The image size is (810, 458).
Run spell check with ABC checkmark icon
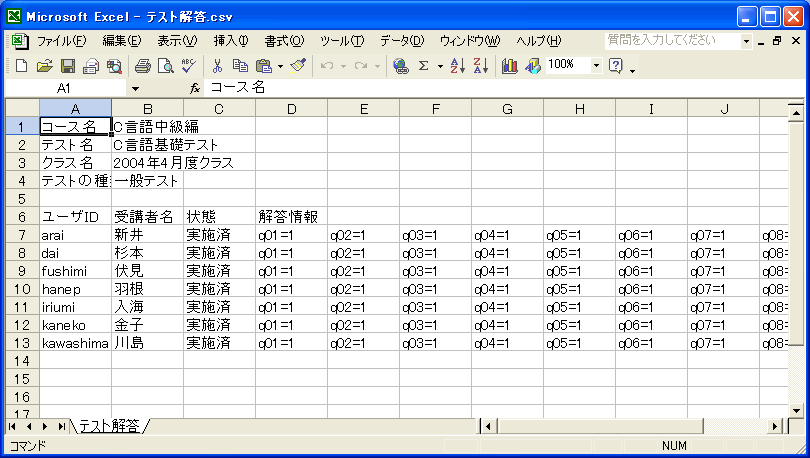pyautogui.click(x=189, y=66)
